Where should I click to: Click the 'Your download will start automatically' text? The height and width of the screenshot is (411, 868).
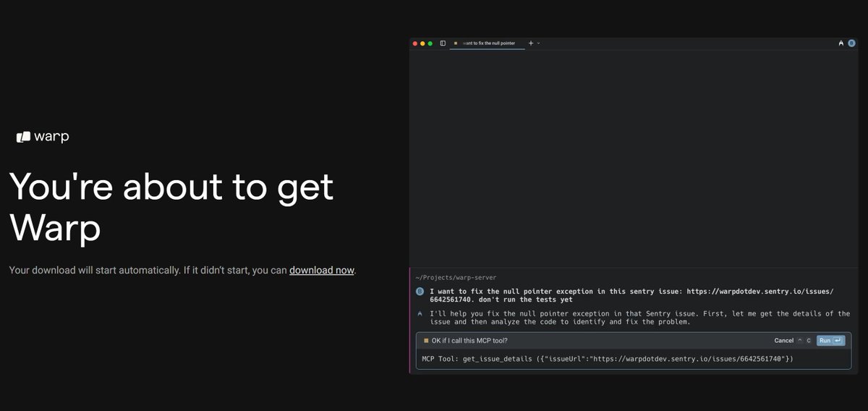[x=182, y=270]
